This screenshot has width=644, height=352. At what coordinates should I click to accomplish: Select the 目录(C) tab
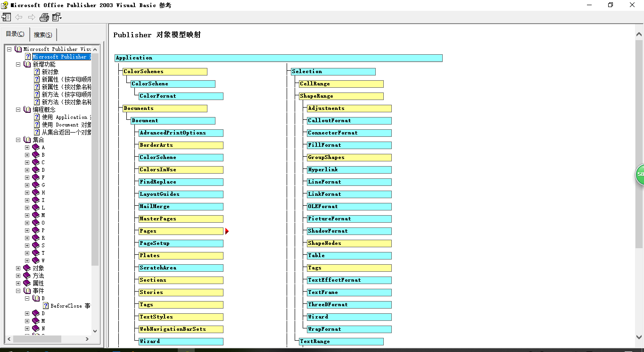click(x=15, y=34)
